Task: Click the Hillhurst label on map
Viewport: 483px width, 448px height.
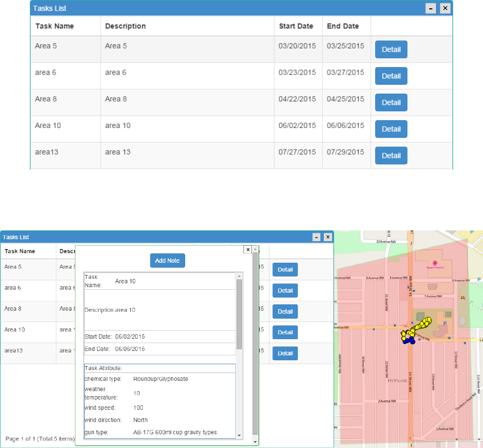Action: (x=397, y=380)
